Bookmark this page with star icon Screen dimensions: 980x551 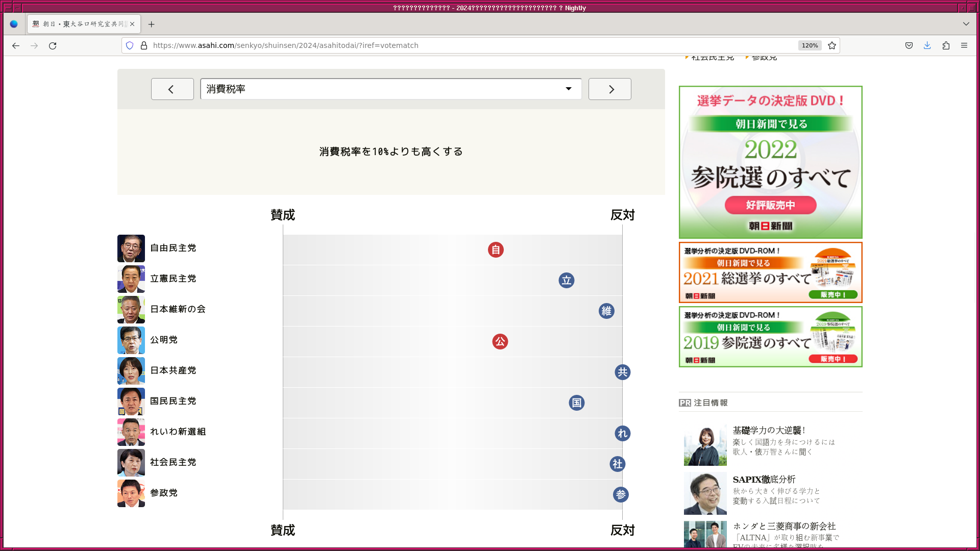coord(832,45)
